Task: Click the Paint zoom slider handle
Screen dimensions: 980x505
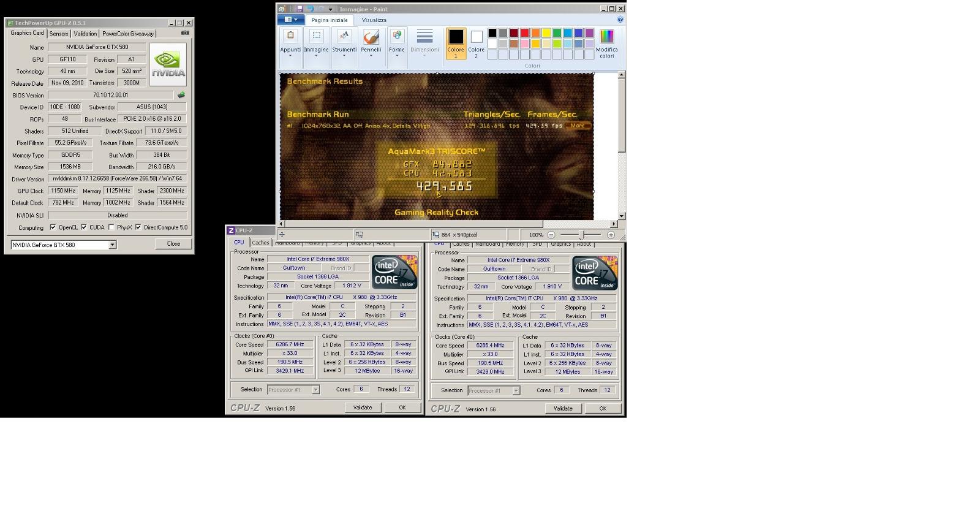Action: pos(582,235)
